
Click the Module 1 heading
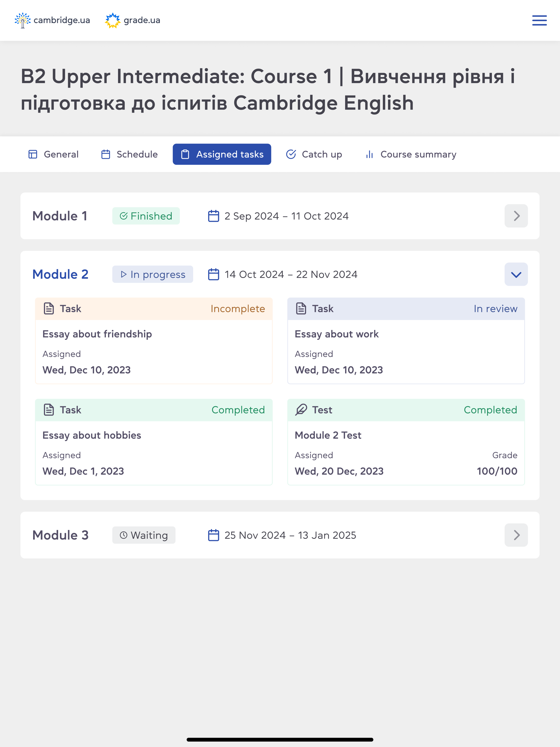click(60, 216)
